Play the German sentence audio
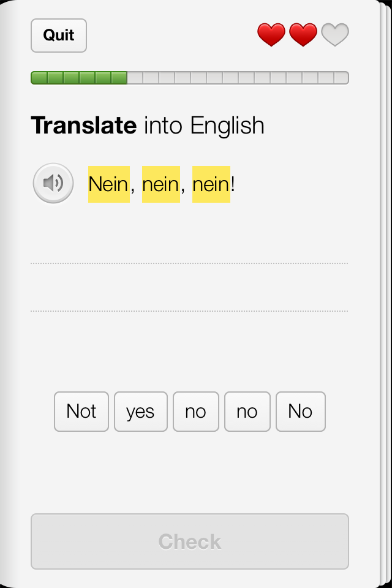Screen dimensions: 392x588 coord(53,183)
